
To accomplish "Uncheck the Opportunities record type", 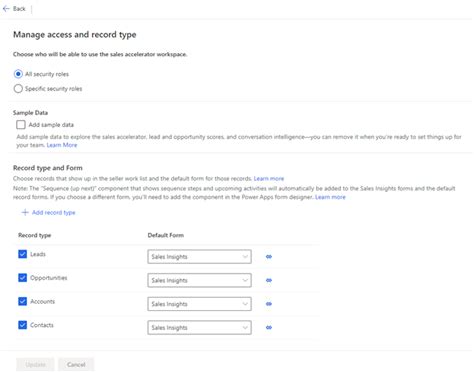I will [x=22, y=278].
